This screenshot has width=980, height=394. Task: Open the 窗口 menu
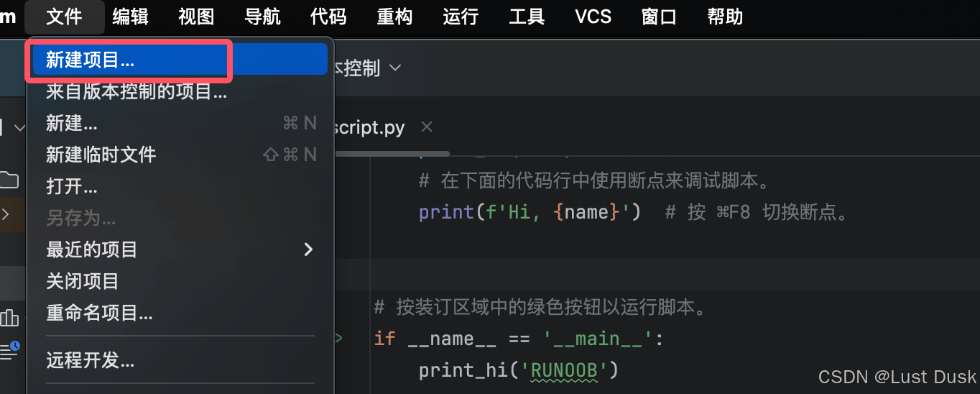tap(659, 17)
